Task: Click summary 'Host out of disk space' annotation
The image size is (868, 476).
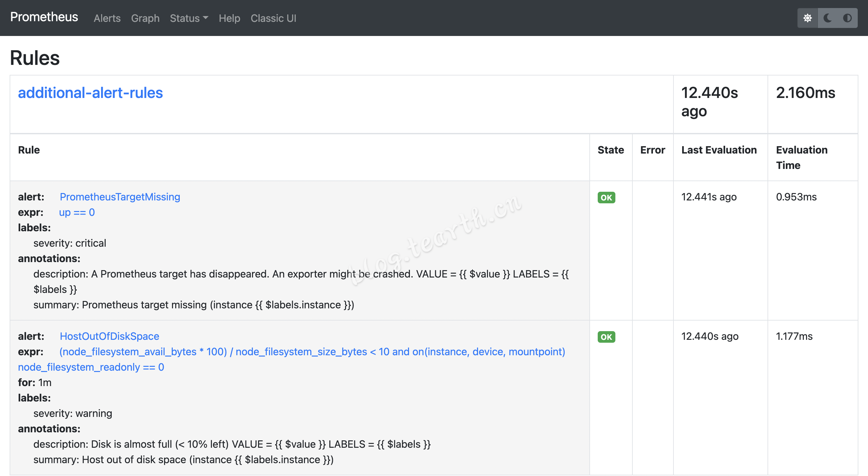Action: pos(183,460)
